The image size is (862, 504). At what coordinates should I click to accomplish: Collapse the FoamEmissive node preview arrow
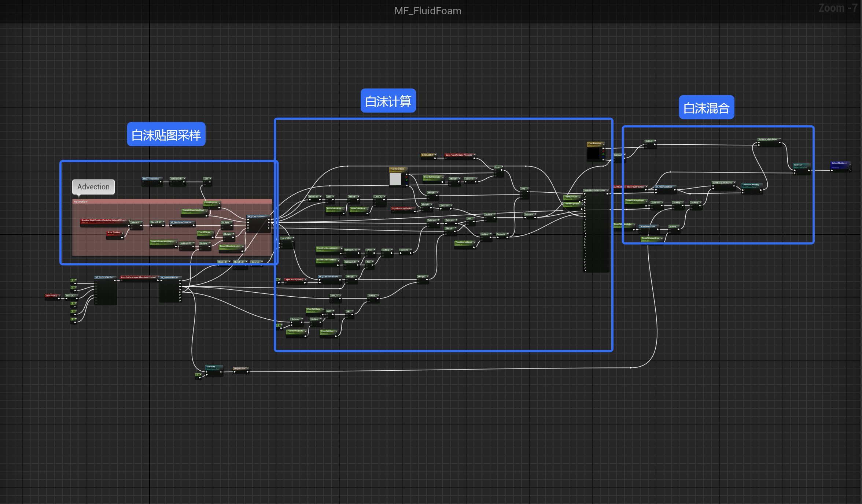pos(603,144)
